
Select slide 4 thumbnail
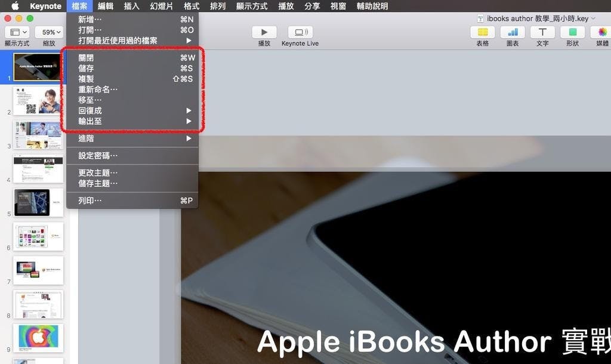coord(38,168)
